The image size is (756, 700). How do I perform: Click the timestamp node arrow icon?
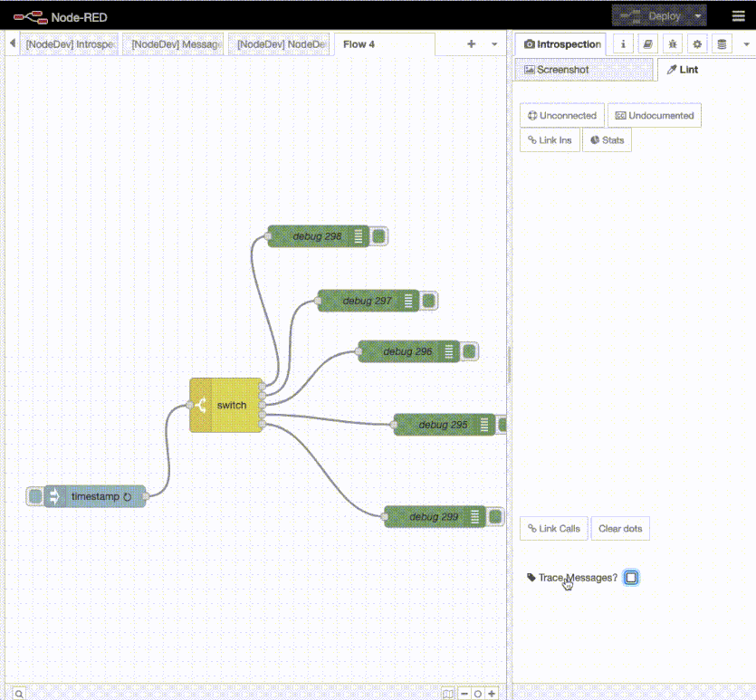[54, 496]
